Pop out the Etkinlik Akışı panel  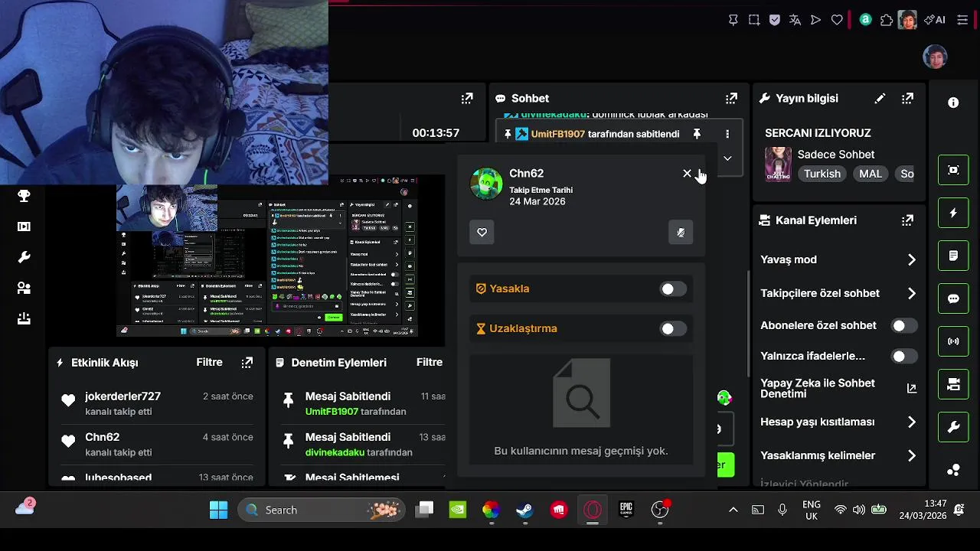point(247,363)
